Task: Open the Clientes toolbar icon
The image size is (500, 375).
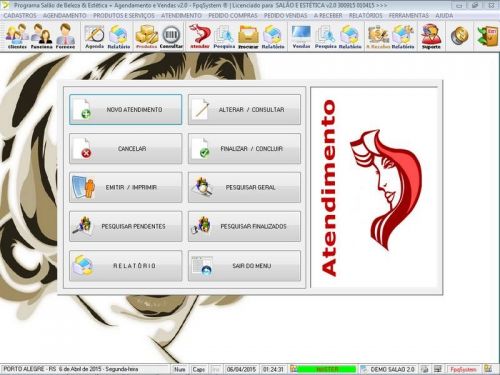Action: coord(17,37)
